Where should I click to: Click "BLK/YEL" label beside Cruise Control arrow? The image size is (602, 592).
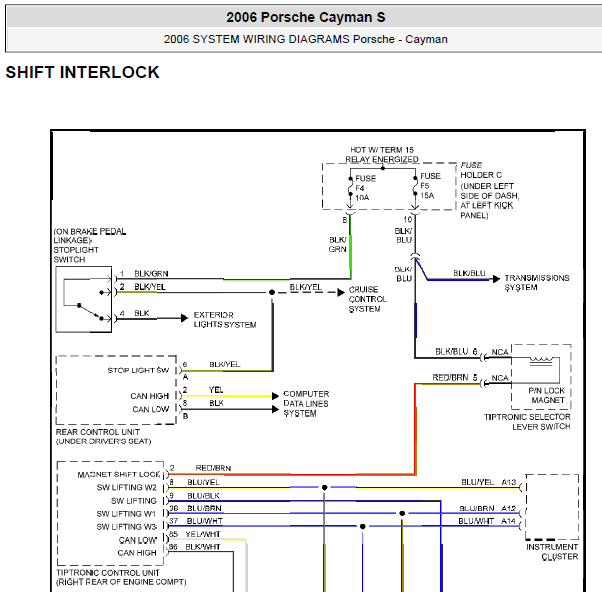point(306,287)
